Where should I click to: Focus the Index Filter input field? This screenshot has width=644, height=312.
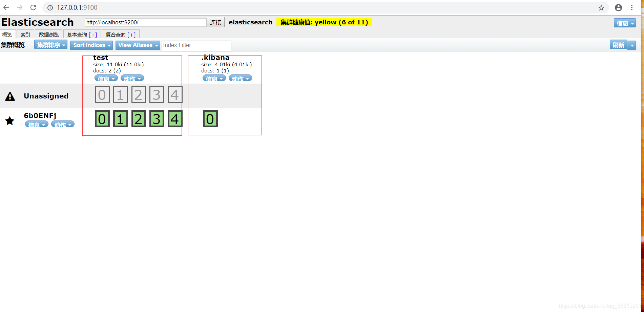196,45
